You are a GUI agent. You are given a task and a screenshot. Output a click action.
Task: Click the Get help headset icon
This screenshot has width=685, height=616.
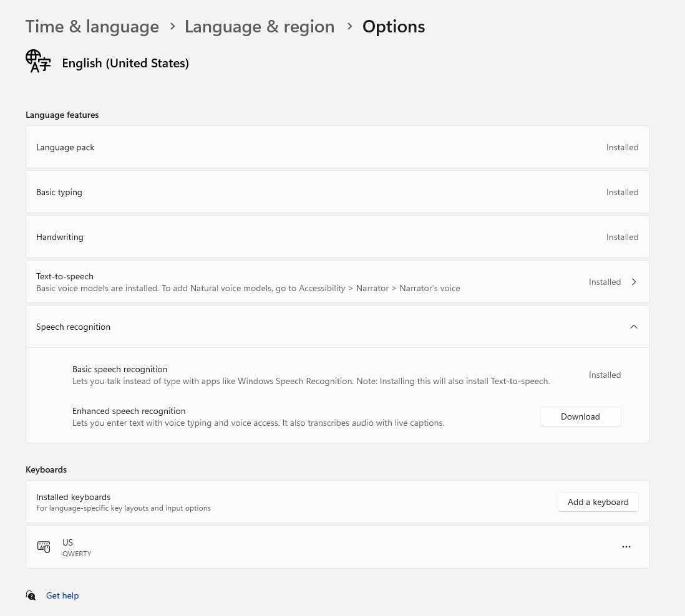coord(31,595)
